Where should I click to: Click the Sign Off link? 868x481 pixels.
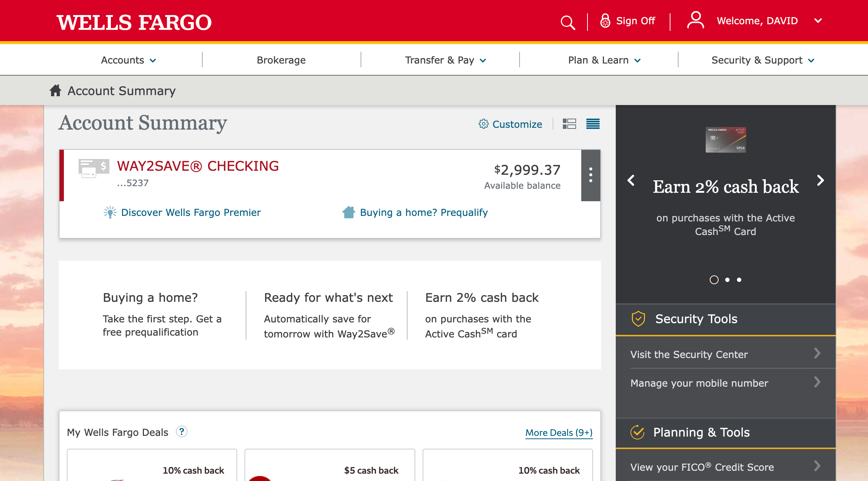(x=636, y=21)
